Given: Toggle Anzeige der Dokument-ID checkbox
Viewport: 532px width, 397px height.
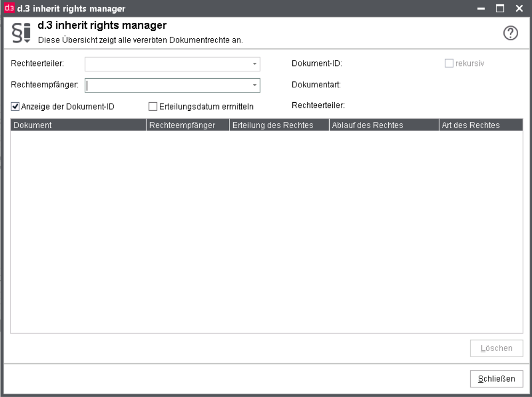Looking at the screenshot, I should (15, 106).
